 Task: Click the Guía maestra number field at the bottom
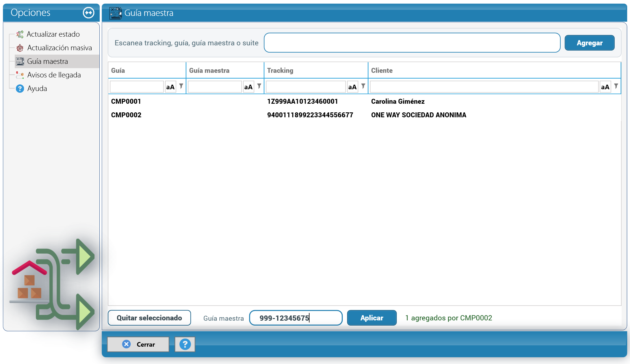[x=296, y=318]
